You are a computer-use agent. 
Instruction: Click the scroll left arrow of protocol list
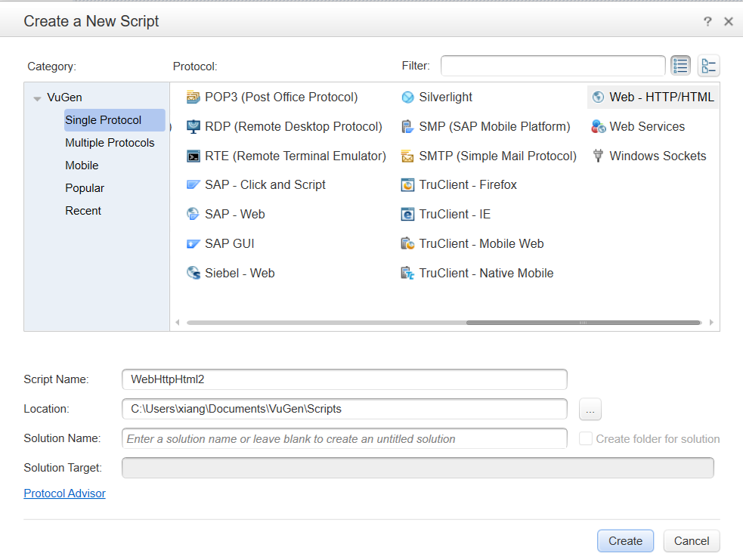tap(178, 323)
